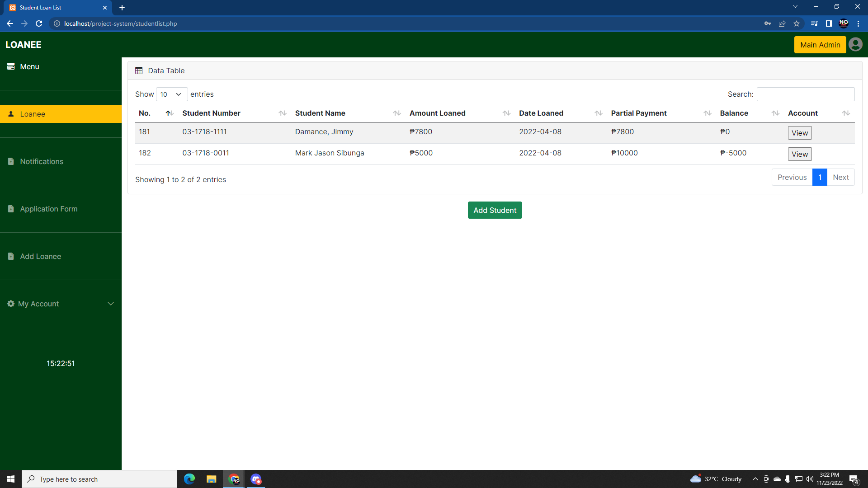
Task: Open the profile avatar icon top right
Action: click(x=856, y=44)
